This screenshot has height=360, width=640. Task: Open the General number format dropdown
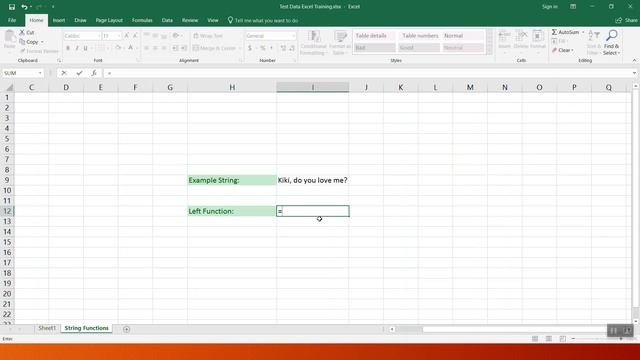[271, 36]
